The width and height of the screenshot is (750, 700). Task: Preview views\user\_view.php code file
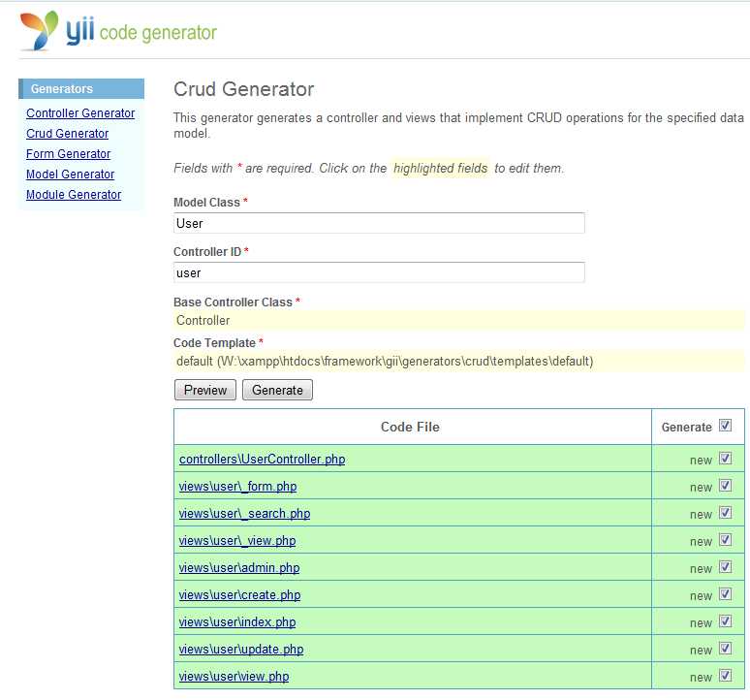[237, 541]
